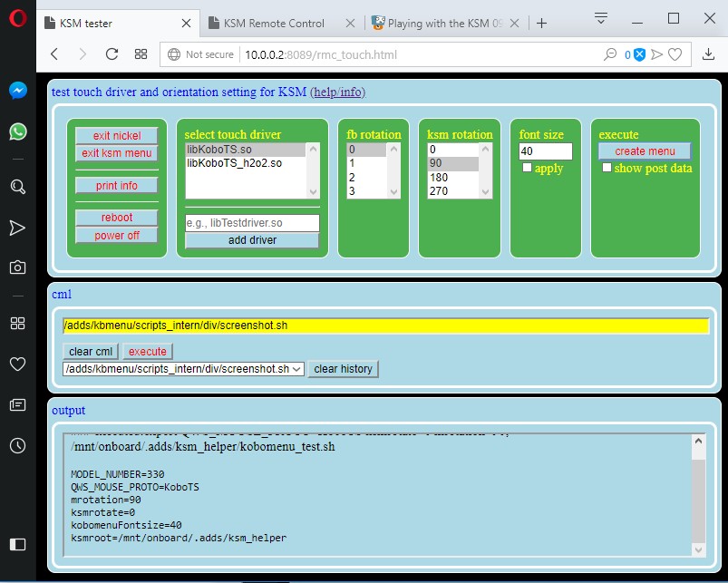This screenshot has height=583, width=728.
Task: Click create menu button
Action: pyautogui.click(x=645, y=151)
